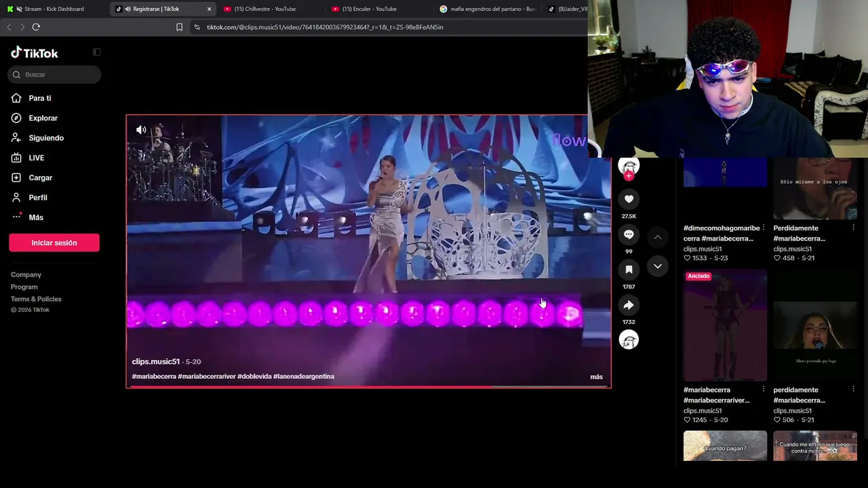This screenshot has height=488, width=868.
Task: Open the 'Cuando me entero que juego' thumbnail
Action: click(x=815, y=446)
